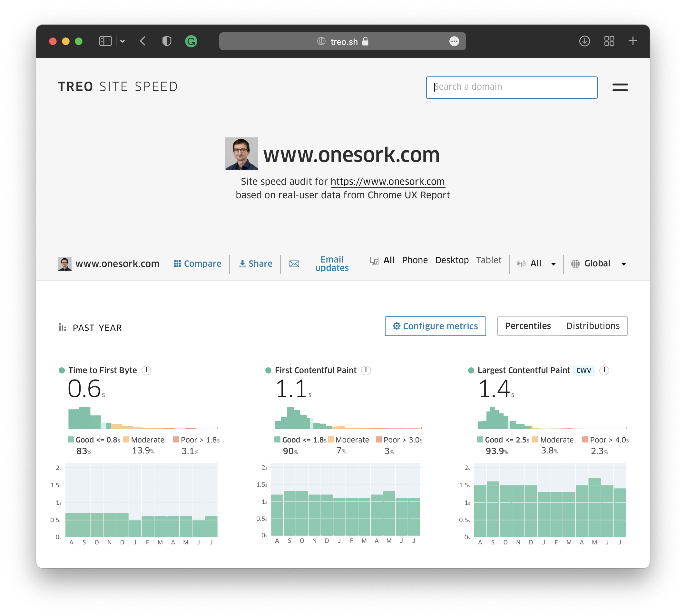Open the Grammarly extension icon
Screen dimensions: 686x616
[191, 41]
